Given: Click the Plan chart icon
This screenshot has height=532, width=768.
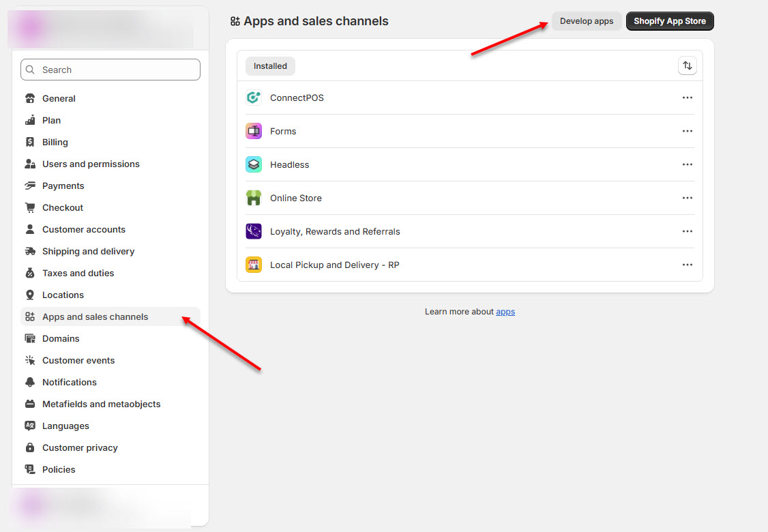Looking at the screenshot, I should point(30,120).
